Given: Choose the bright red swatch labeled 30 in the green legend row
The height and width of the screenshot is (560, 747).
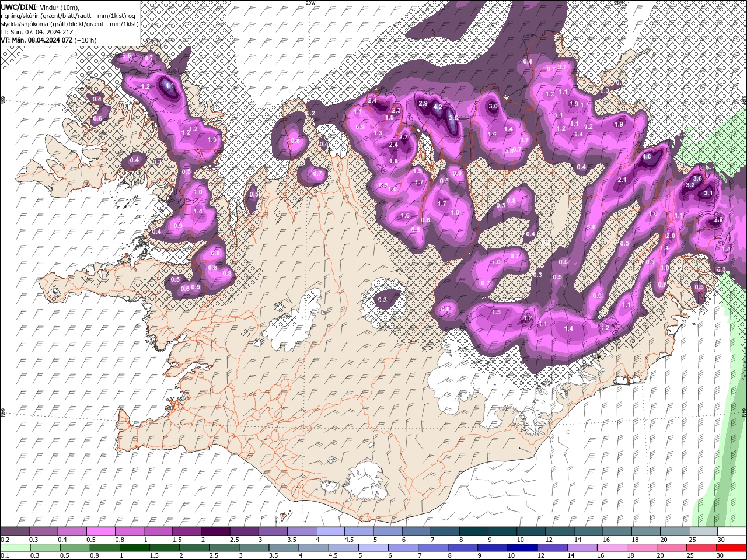Looking at the screenshot, I should (x=731, y=548).
